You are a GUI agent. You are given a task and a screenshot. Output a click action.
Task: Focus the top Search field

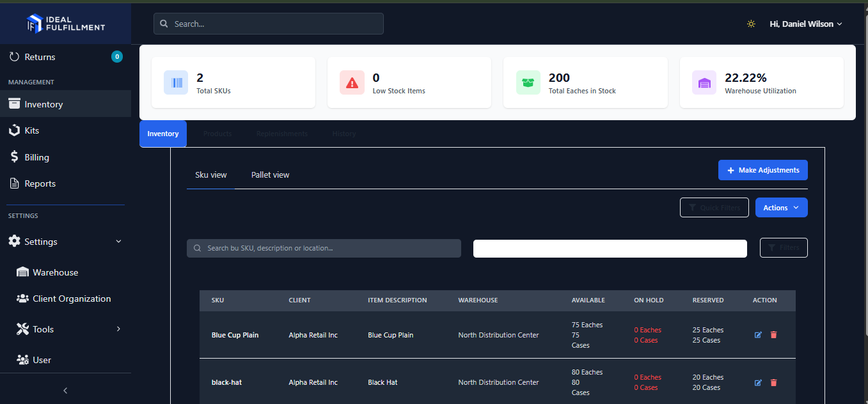(x=269, y=24)
